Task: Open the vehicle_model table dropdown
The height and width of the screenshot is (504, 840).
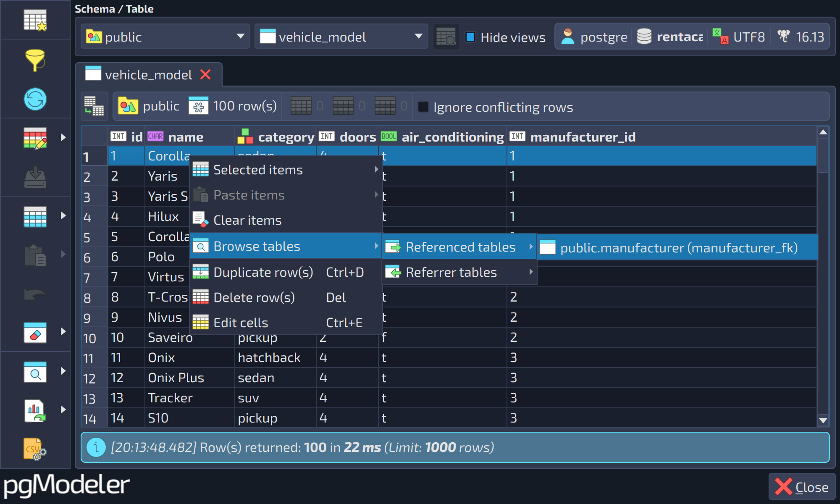Action: click(341, 37)
